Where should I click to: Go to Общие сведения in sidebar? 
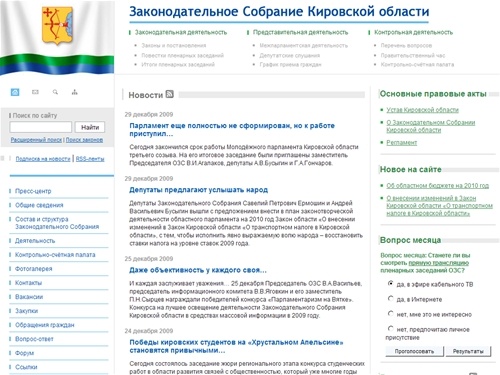[x=39, y=205]
